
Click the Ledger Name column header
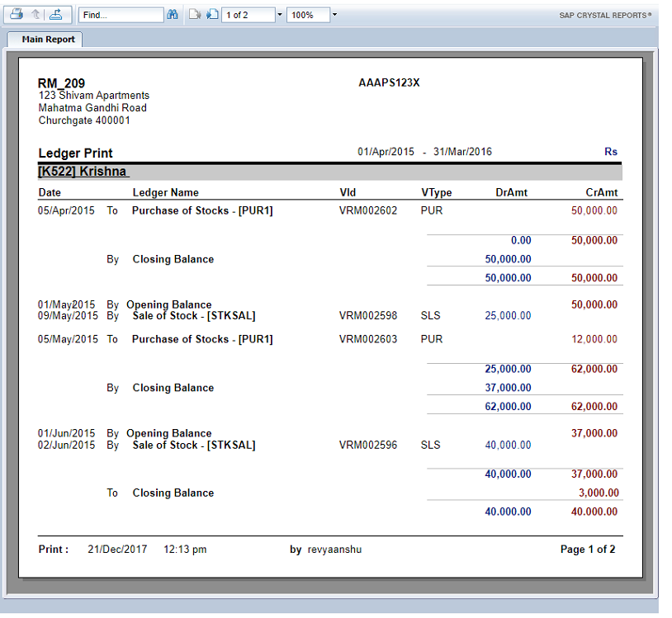tap(165, 192)
